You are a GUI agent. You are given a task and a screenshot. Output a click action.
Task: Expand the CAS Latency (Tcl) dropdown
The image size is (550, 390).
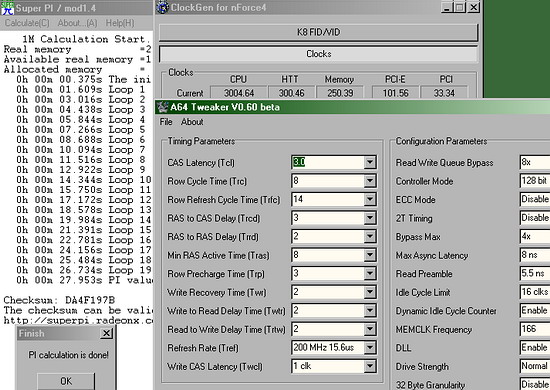[370, 162]
